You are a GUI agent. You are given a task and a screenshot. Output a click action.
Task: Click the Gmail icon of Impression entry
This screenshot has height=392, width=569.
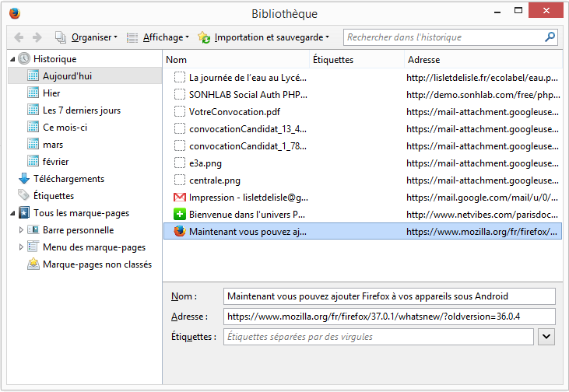pyautogui.click(x=180, y=198)
